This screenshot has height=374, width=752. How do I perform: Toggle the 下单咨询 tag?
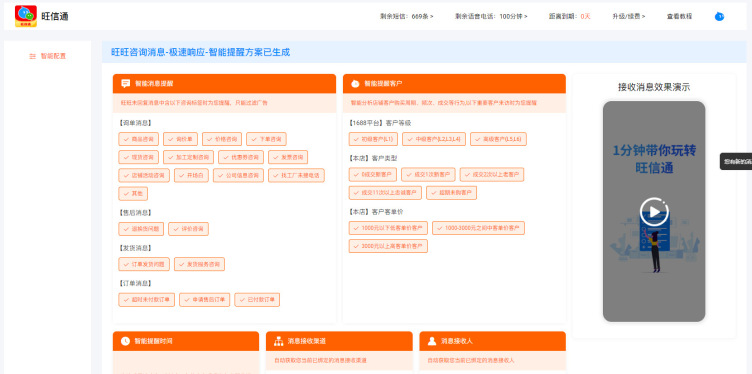point(266,139)
